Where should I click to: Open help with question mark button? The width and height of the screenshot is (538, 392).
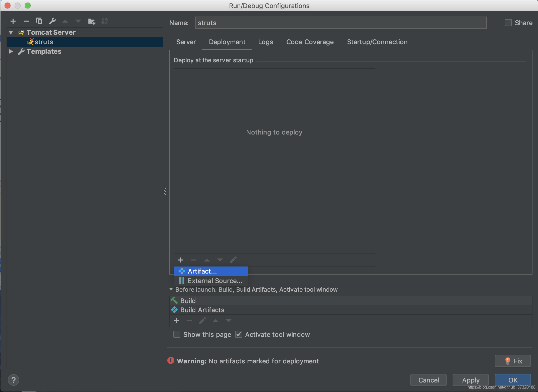[14, 380]
